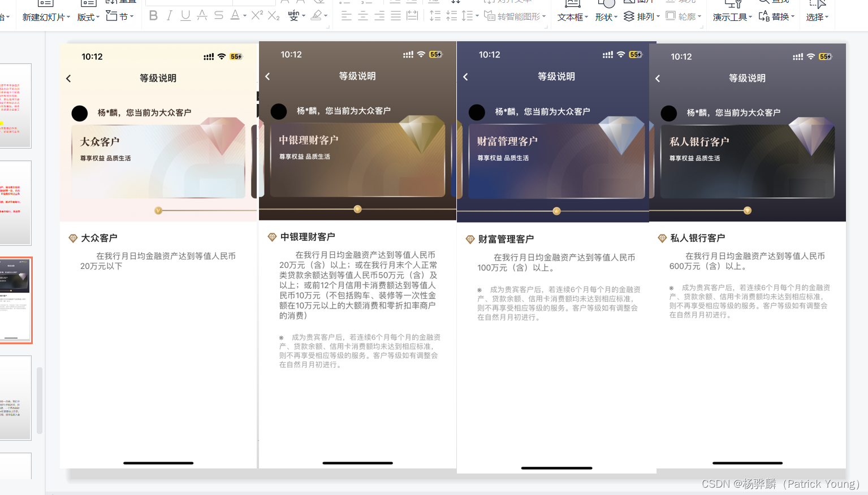The width and height of the screenshot is (868, 495).
Task: Expand the 节 section dropdown arrow
Action: click(132, 16)
